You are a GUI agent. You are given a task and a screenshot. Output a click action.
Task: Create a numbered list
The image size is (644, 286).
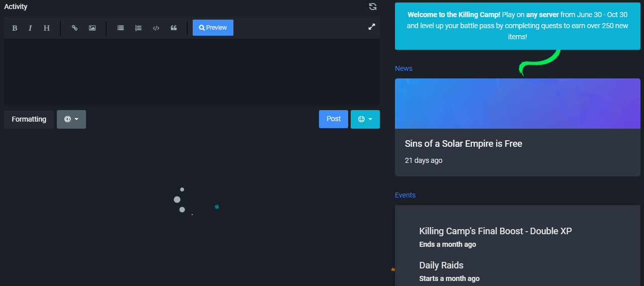coord(138,28)
